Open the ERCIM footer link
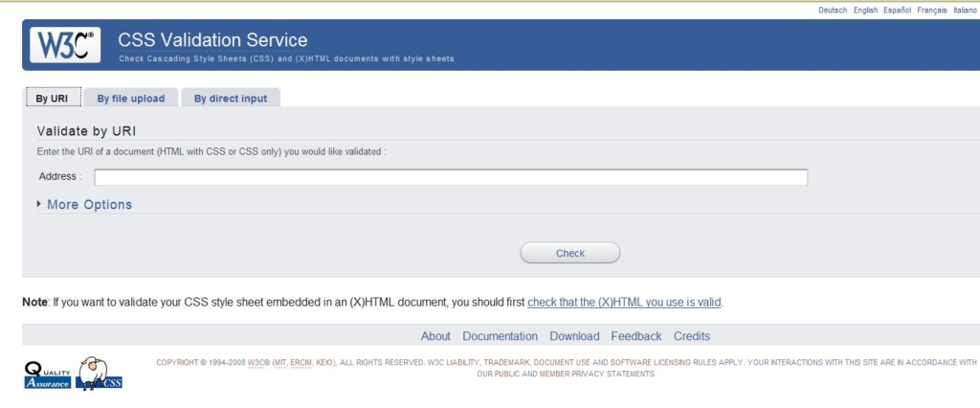Image resolution: width=980 pixels, height=408 pixels. (301, 362)
